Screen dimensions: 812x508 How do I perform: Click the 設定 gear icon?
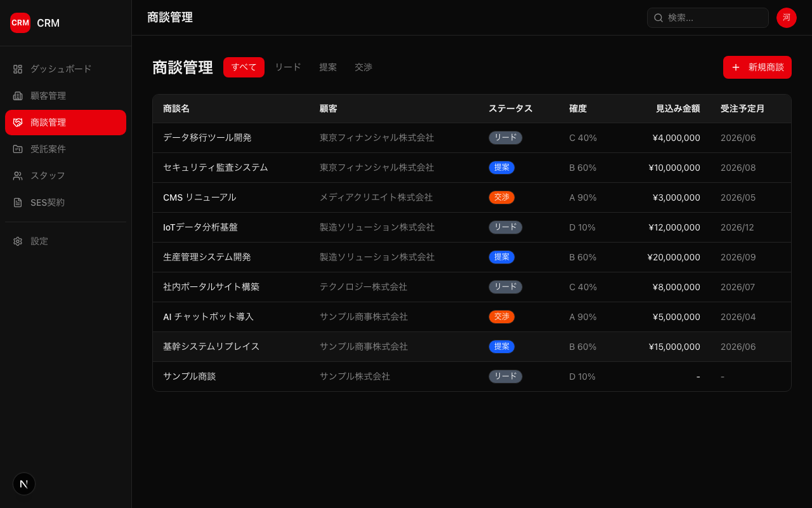point(18,241)
